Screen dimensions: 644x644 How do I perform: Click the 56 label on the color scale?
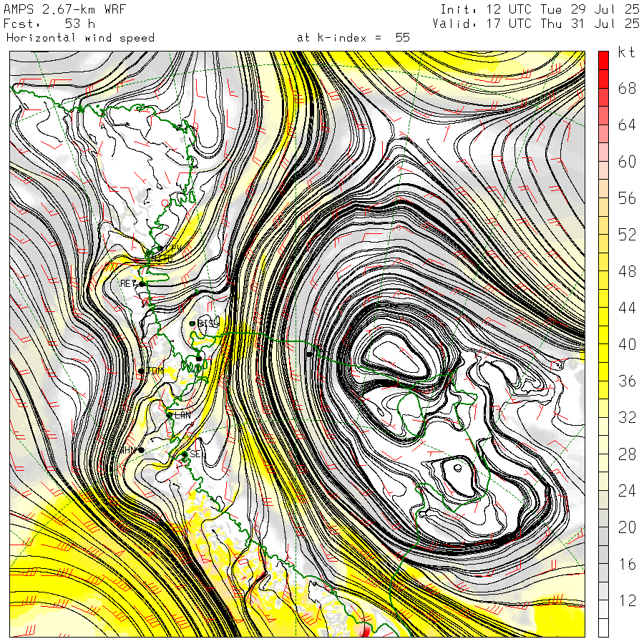627,198
